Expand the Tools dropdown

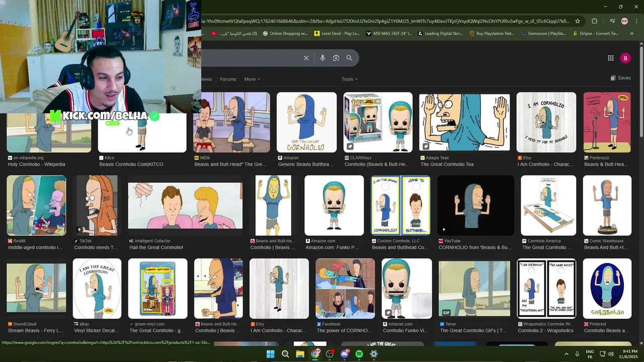350,79
